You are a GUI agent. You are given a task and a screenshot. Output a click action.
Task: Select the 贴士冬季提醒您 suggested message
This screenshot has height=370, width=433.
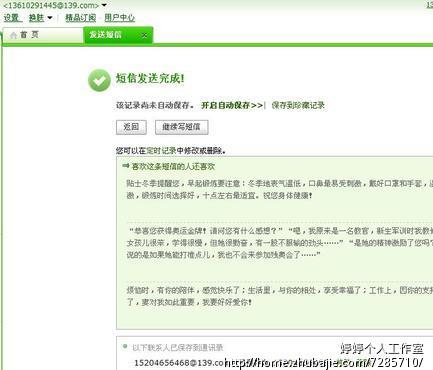click(x=280, y=189)
